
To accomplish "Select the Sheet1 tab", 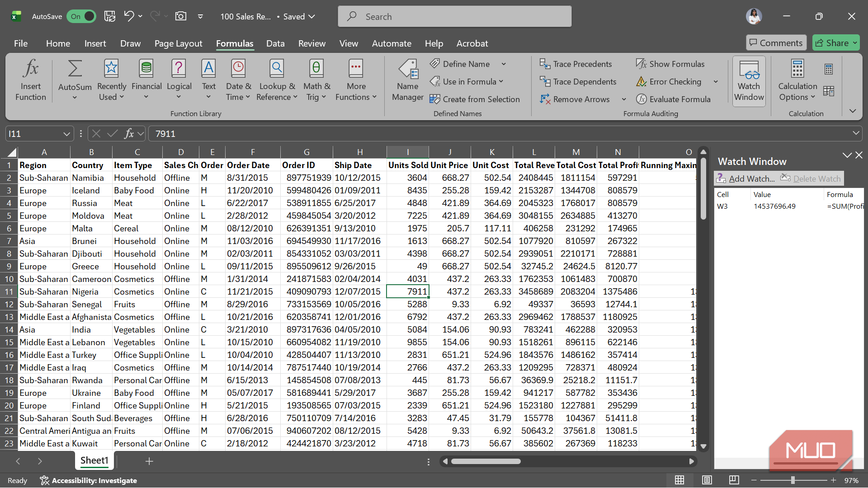I will [x=94, y=460].
